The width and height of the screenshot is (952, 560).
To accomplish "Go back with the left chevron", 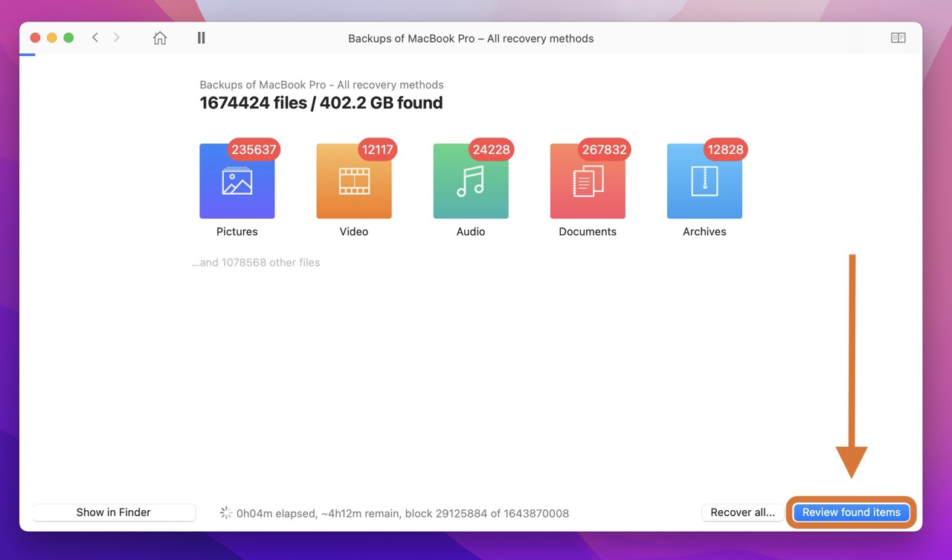I will point(95,37).
